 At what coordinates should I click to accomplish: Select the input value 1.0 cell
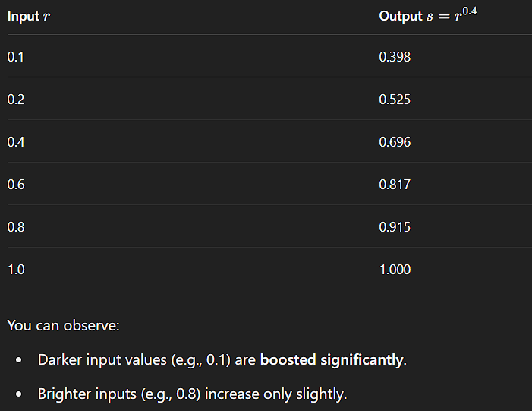coord(15,270)
